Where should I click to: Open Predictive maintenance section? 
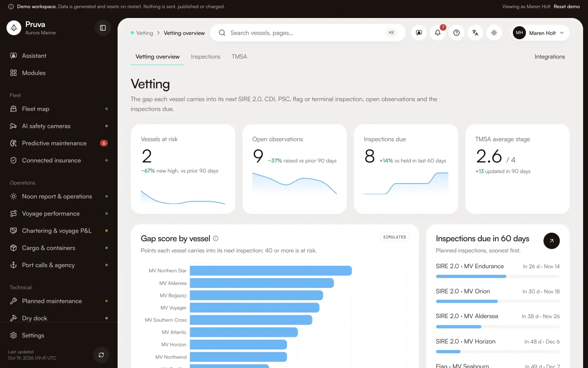click(59, 143)
